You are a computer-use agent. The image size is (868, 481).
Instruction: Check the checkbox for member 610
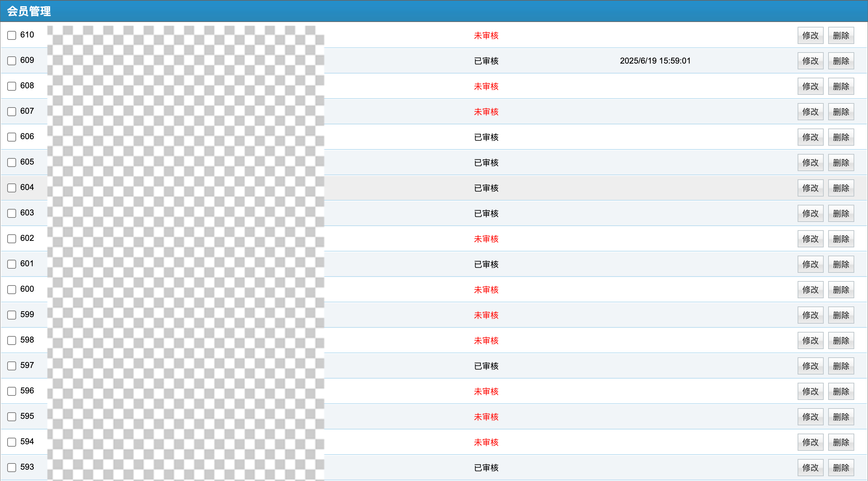coord(12,35)
